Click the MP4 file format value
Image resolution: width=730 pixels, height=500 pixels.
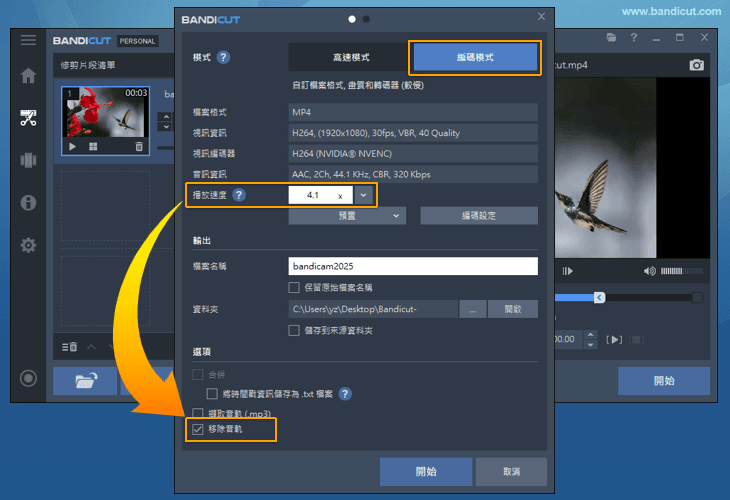[413, 112]
